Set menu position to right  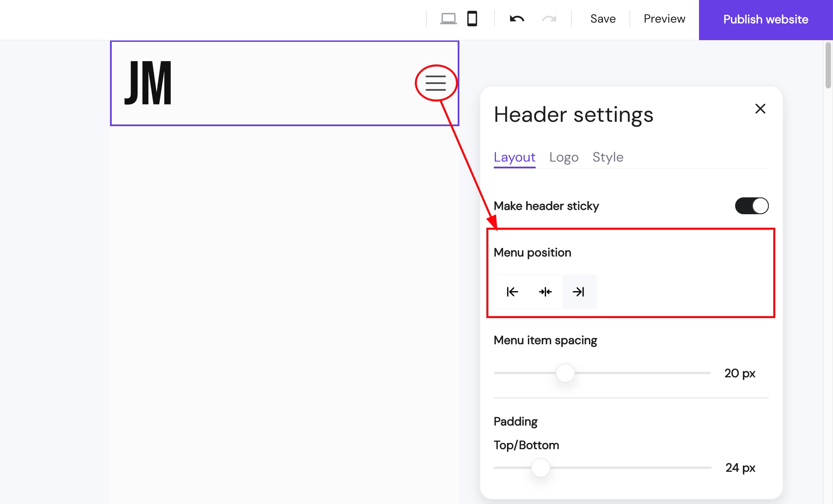click(x=579, y=292)
